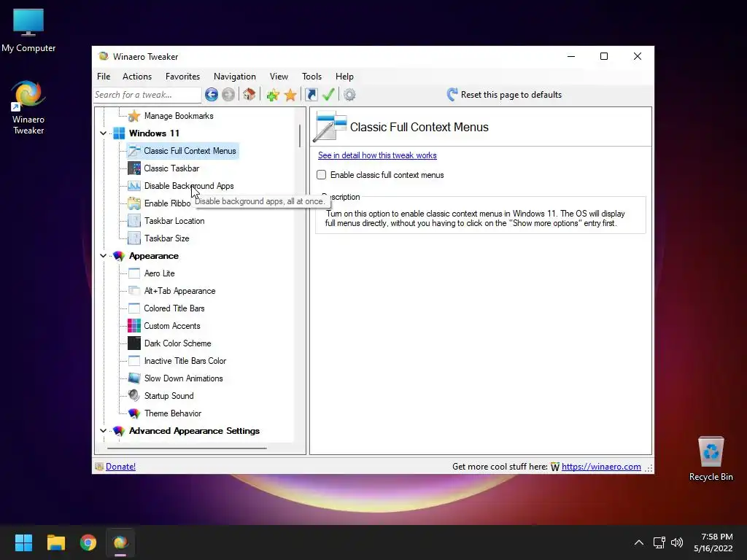
Task: Click the Winaero Tweaker taskbar button
Action: (120, 542)
